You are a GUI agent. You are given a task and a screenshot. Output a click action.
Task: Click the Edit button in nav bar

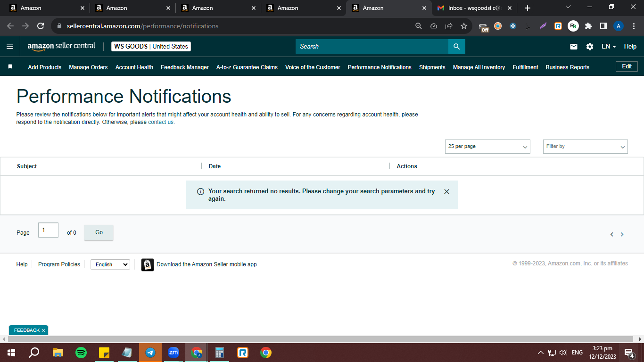coord(627,66)
